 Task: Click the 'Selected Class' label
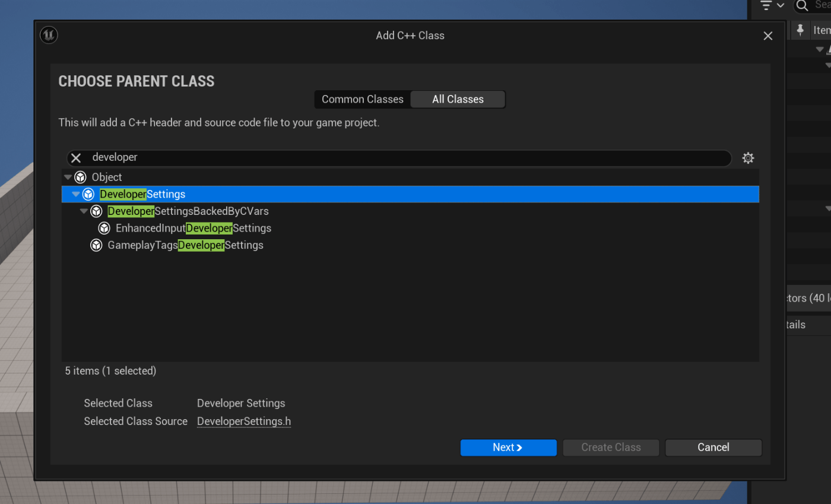[118, 403]
